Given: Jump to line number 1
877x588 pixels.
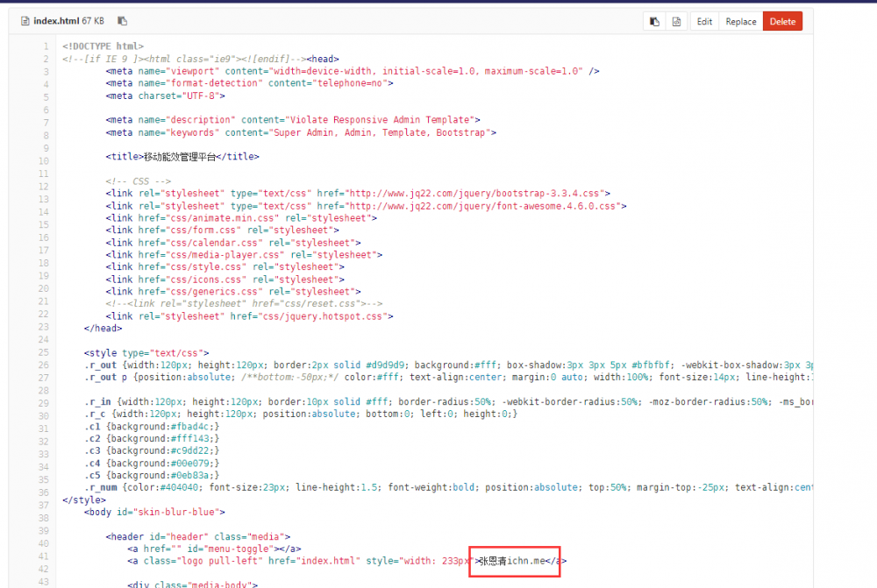Looking at the screenshot, I should pyautogui.click(x=46, y=46).
